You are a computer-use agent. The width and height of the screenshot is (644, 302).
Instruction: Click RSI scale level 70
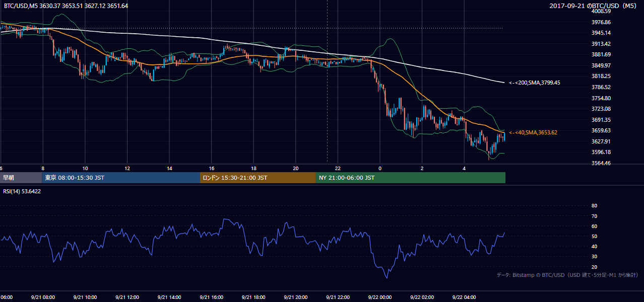click(x=594, y=216)
